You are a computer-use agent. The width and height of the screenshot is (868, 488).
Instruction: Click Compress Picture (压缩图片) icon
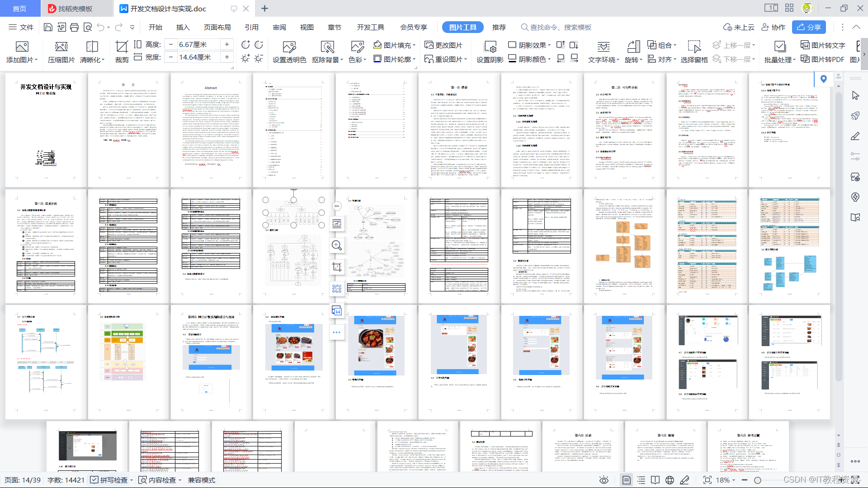[61, 52]
